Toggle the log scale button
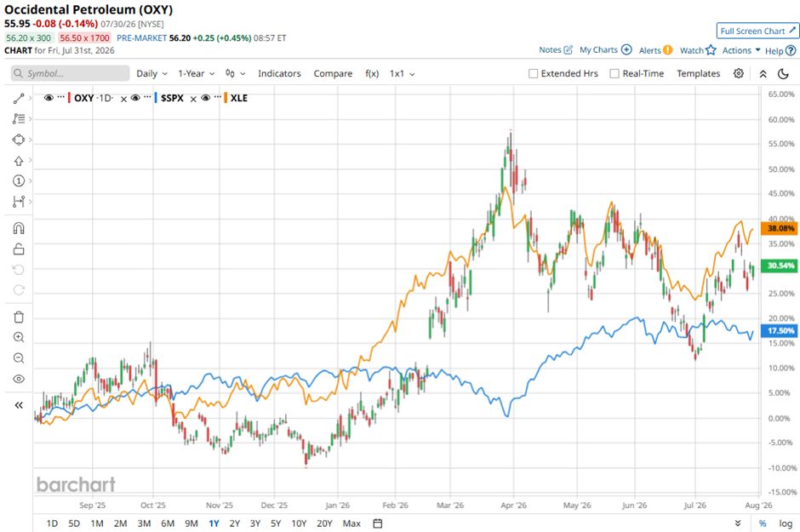 pos(786,523)
